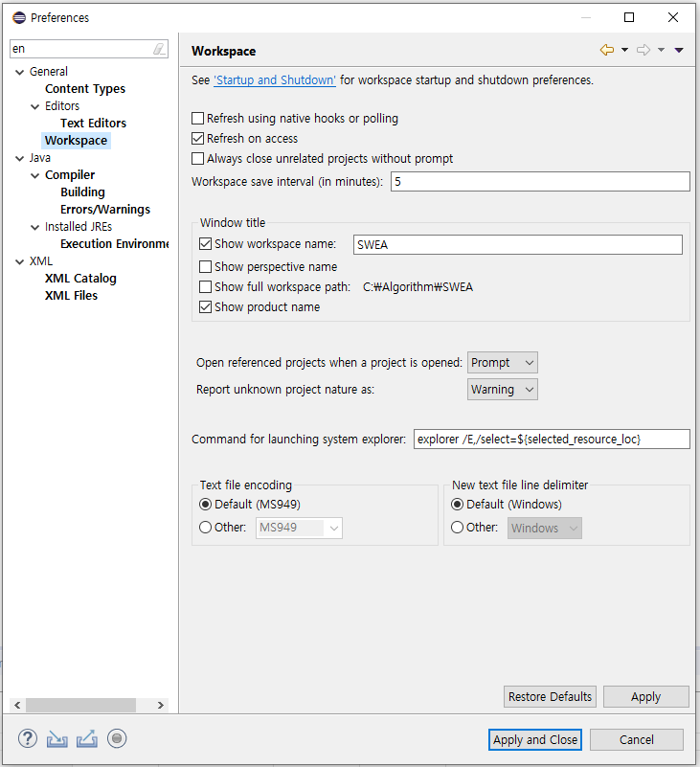Collapse the Java tree node
The width and height of the screenshot is (700, 767).
[19, 159]
